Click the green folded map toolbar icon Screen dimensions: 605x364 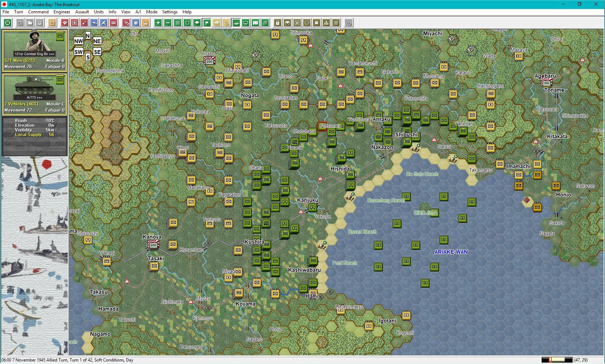(x=255, y=23)
